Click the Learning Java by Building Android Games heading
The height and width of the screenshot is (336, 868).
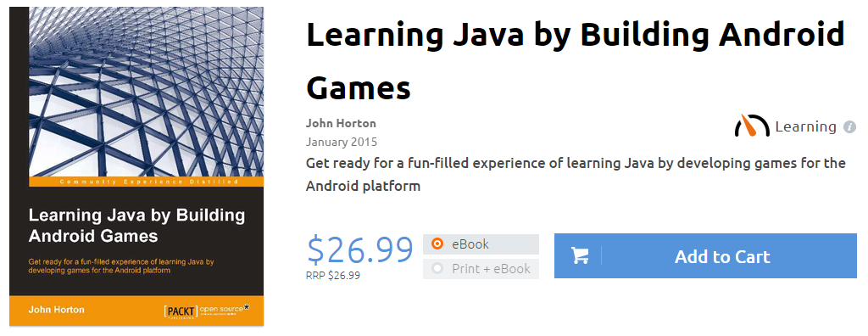[x=576, y=60]
